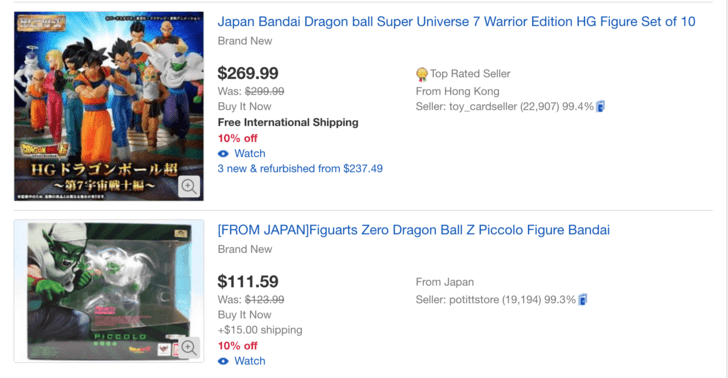This screenshot has width=728, height=378.
Task: Click the Watch link under the HG figure set
Action: pos(250,154)
